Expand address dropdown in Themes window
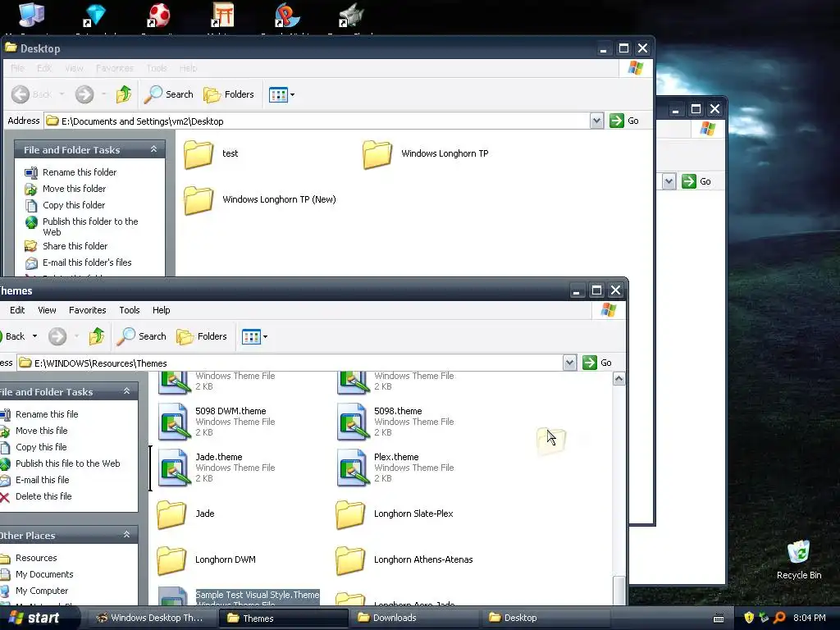 pyautogui.click(x=569, y=363)
